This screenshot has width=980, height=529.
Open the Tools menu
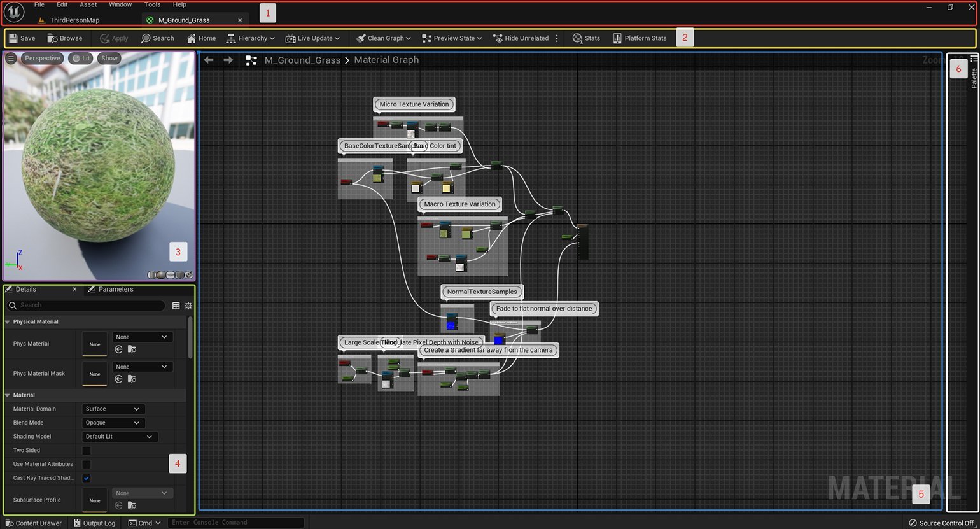click(x=152, y=4)
